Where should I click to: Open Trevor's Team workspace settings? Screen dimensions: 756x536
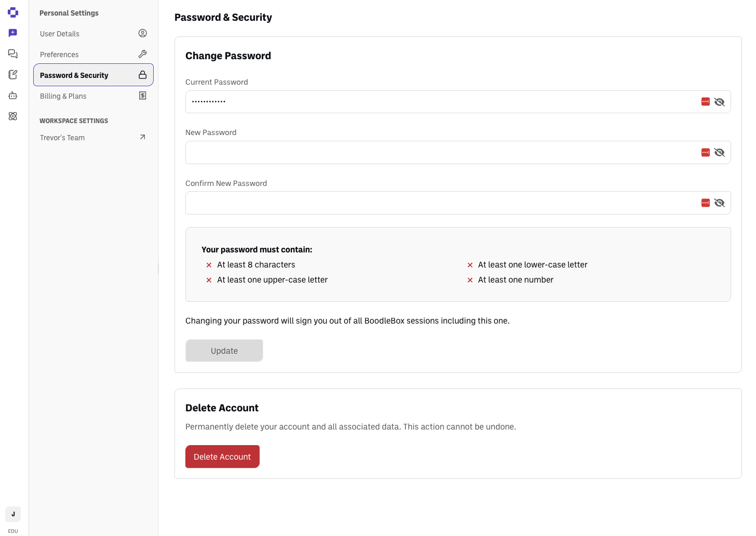point(93,138)
